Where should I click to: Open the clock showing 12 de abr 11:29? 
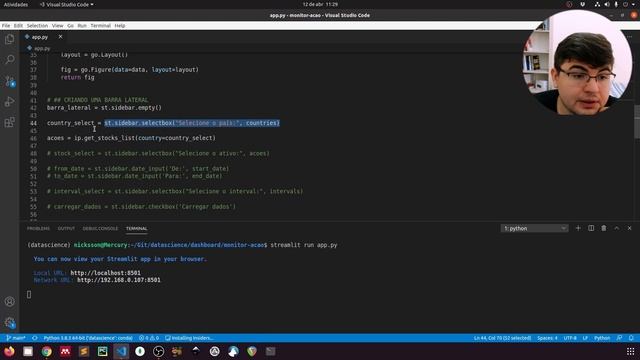(320, 4)
